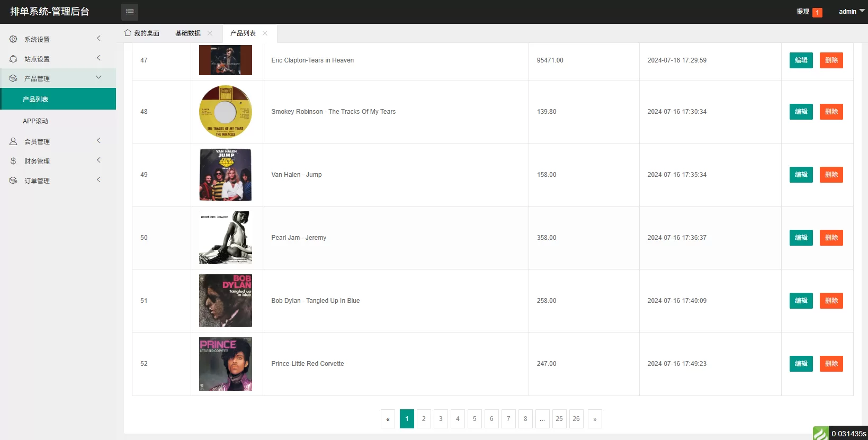Click the next page arrow in pagination
868x440 pixels.
[595, 419]
